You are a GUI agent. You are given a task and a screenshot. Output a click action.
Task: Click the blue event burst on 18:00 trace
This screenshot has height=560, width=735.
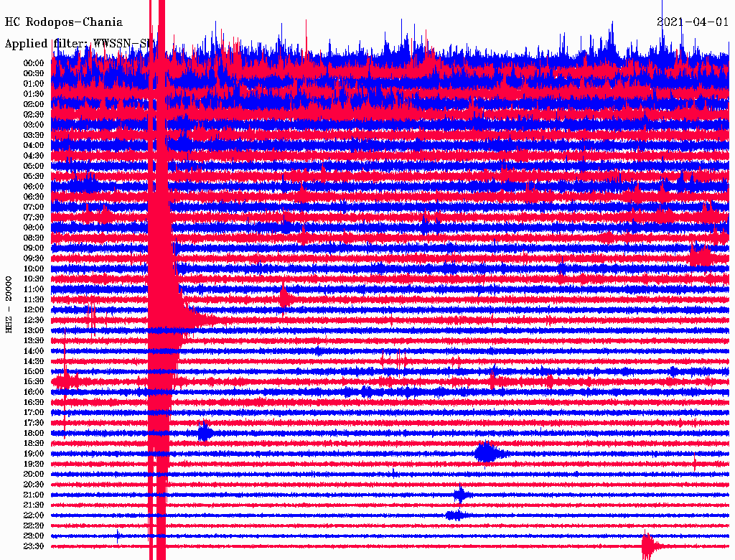(205, 432)
